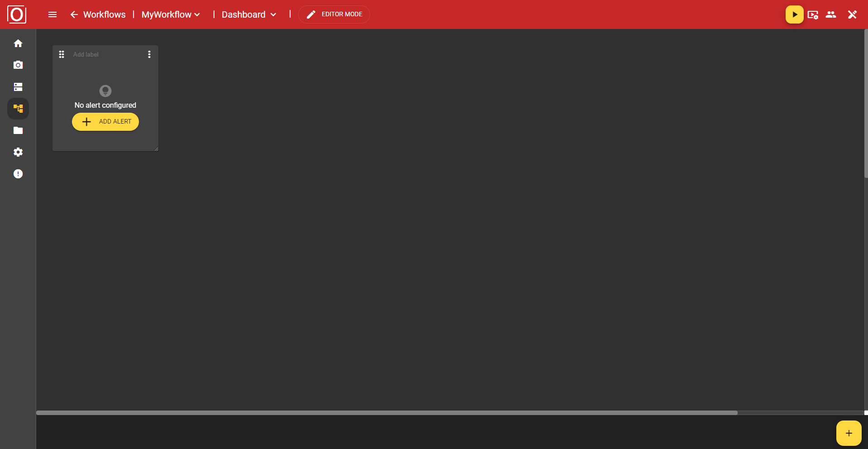The height and width of the screenshot is (449, 868).
Task: Open the data records sidebar panel
Action: coord(18,87)
